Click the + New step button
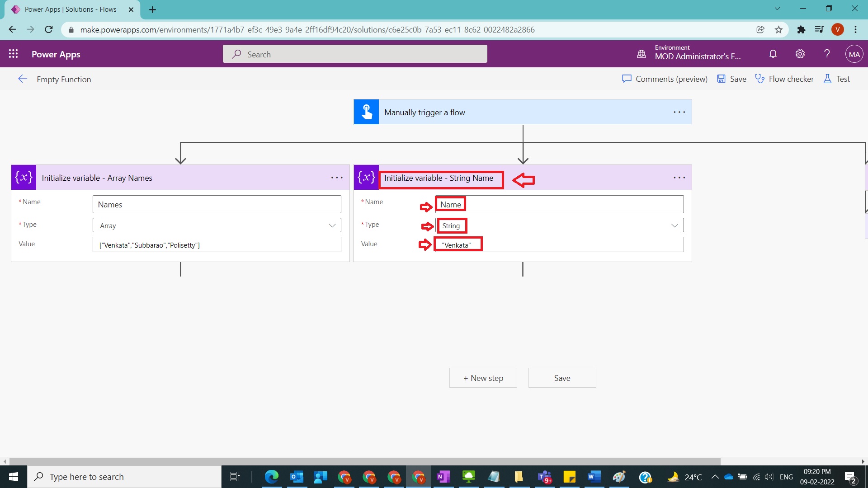Screen dimensions: 868x488 click(483, 378)
